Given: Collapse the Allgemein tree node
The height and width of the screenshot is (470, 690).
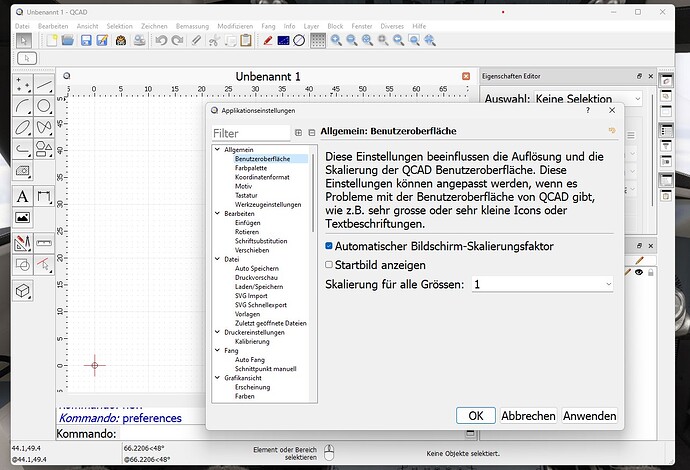Looking at the screenshot, I should [x=217, y=149].
